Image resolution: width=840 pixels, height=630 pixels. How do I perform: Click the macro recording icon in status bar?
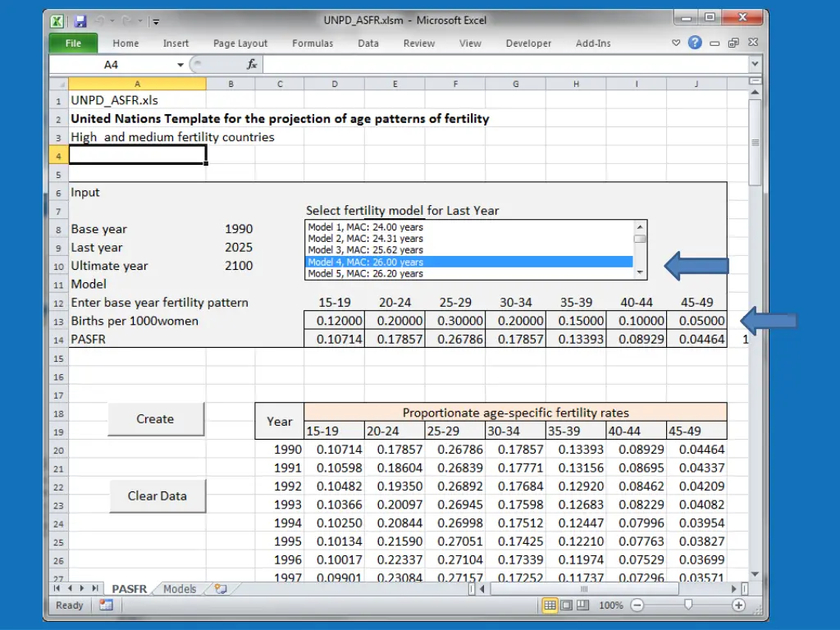[x=106, y=605]
